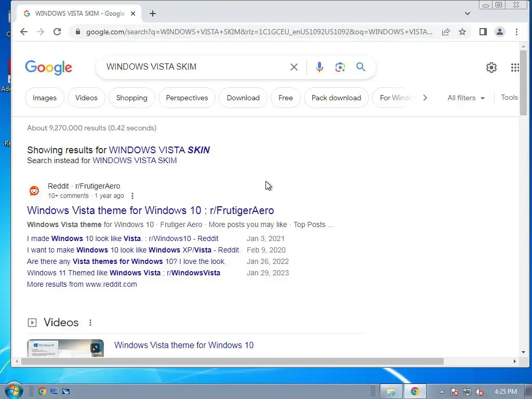The width and height of the screenshot is (532, 399).
Task: Bookmark this page with the star
Action: pyautogui.click(x=462, y=32)
